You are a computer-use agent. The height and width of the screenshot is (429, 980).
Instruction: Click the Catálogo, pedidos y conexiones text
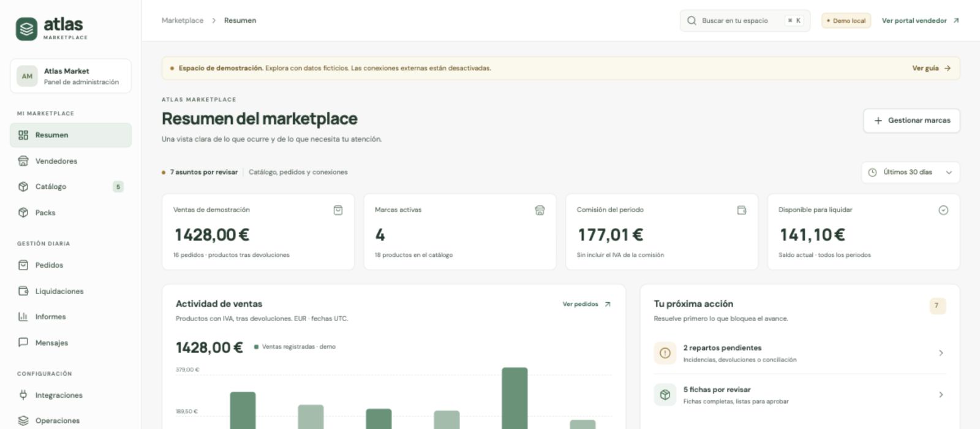click(298, 172)
